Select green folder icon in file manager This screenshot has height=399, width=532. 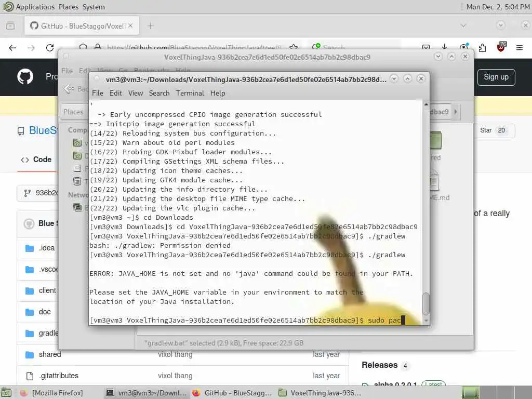[x=436, y=140]
